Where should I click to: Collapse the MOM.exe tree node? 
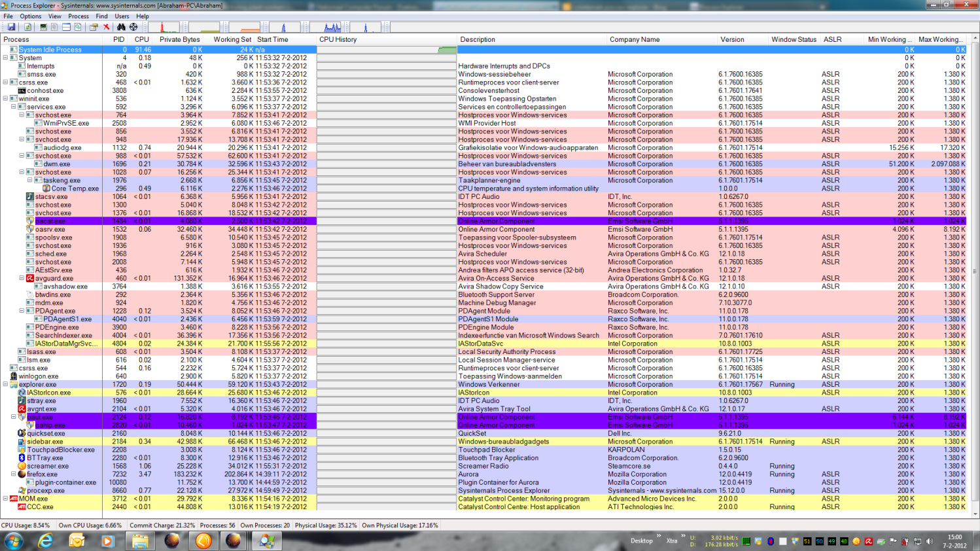(x=5, y=499)
